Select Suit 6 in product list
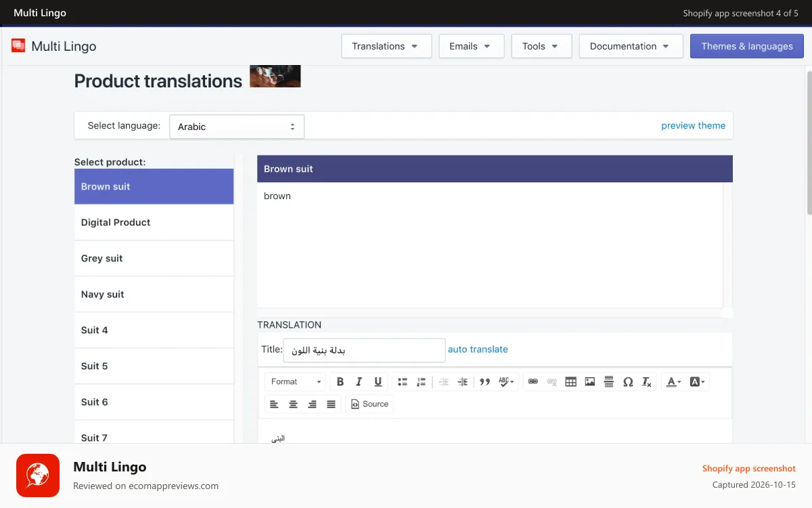The height and width of the screenshot is (508, 812). (154, 402)
